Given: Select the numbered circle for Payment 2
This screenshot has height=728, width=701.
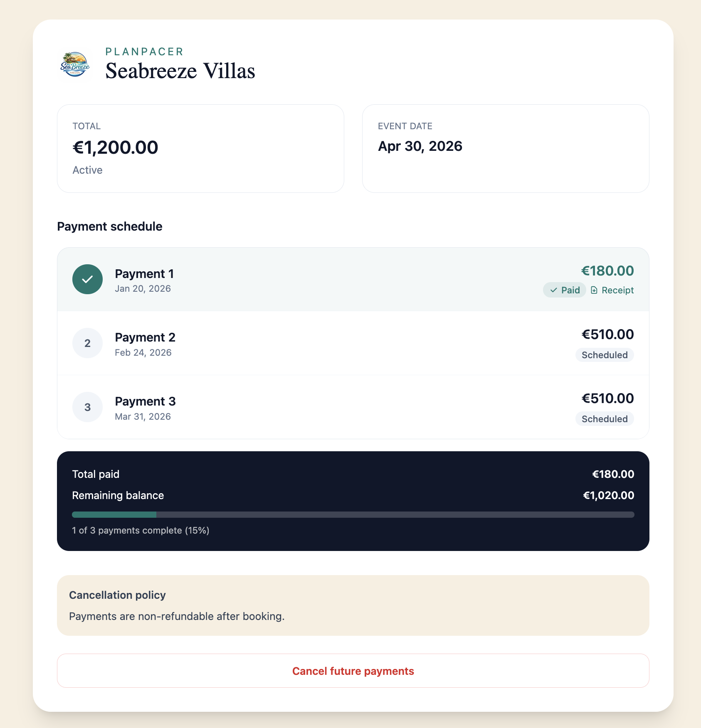Looking at the screenshot, I should [87, 343].
